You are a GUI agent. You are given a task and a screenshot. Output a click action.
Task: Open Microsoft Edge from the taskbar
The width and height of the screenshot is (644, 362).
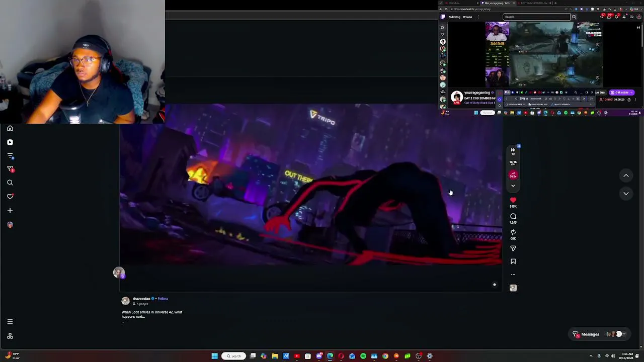pos(330,356)
